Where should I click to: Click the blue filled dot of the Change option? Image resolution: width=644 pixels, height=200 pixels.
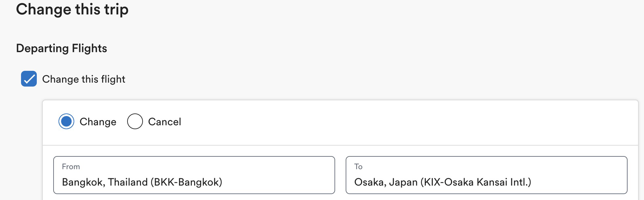click(66, 122)
